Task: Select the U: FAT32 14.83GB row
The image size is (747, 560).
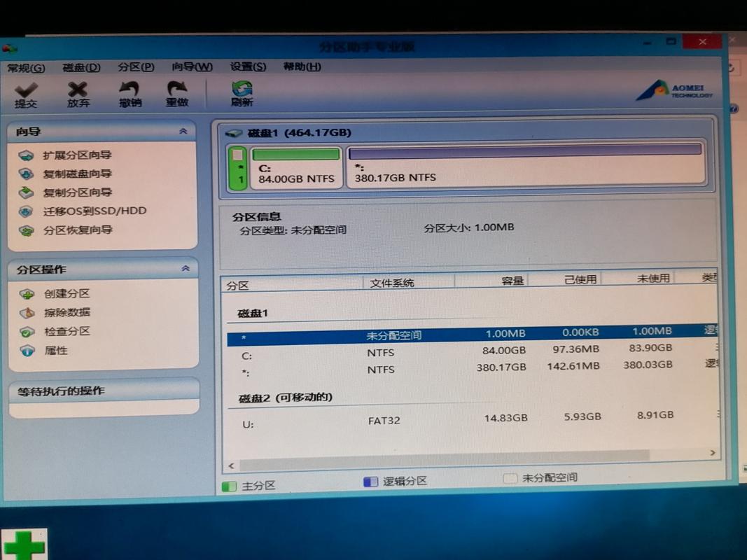Action: pyautogui.click(x=472, y=420)
